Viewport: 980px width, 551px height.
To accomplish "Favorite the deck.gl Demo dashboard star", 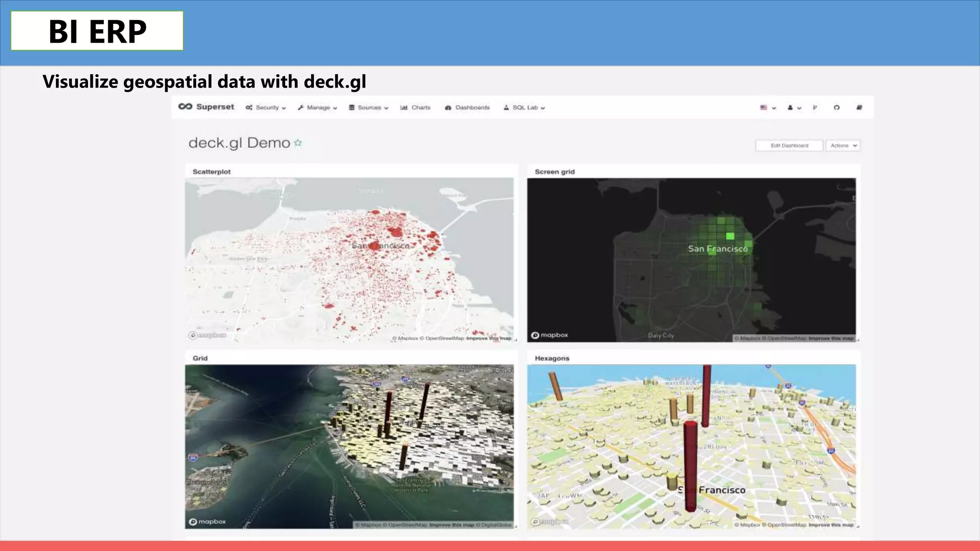I will coord(298,143).
